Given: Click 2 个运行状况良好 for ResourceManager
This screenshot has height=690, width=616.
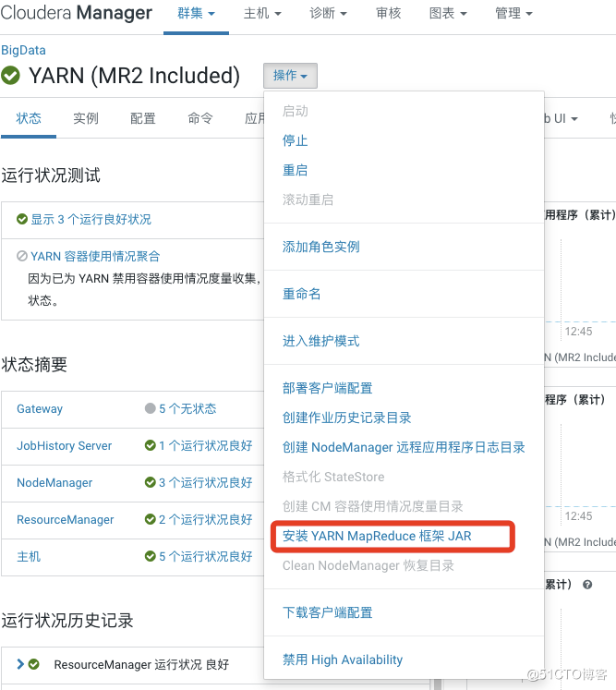Looking at the screenshot, I should (205, 520).
